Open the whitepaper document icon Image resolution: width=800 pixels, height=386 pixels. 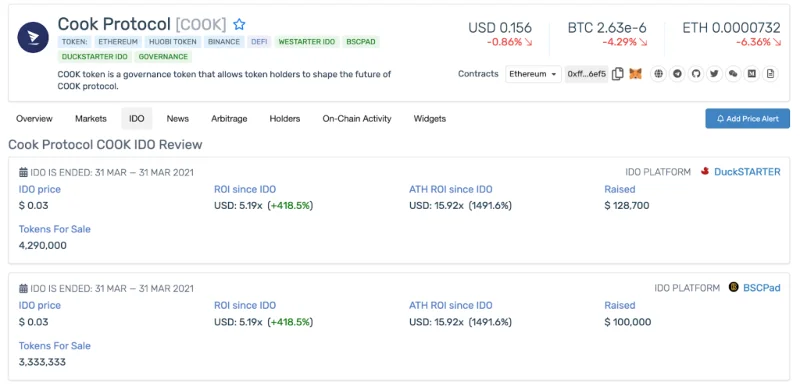pyautogui.click(x=770, y=74)
